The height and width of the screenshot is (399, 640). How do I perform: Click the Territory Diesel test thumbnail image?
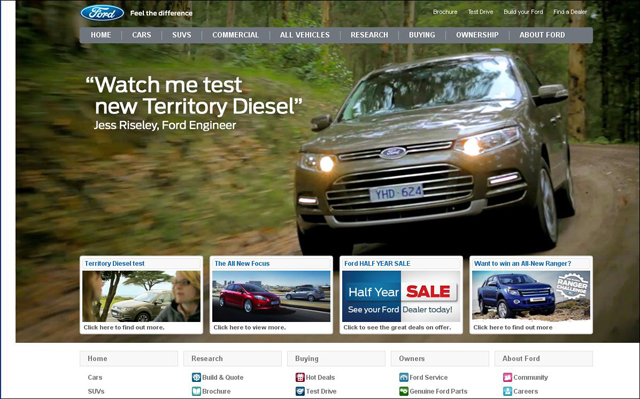(x=141, y=296)
